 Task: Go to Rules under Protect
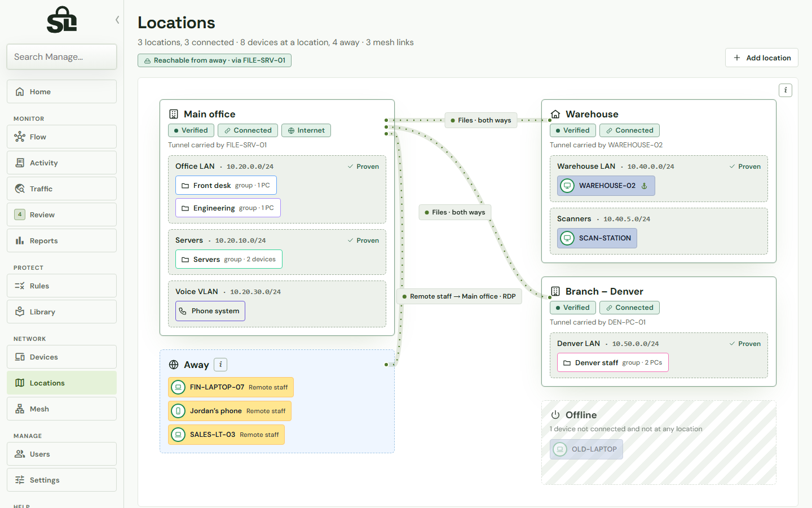[62, 286]
